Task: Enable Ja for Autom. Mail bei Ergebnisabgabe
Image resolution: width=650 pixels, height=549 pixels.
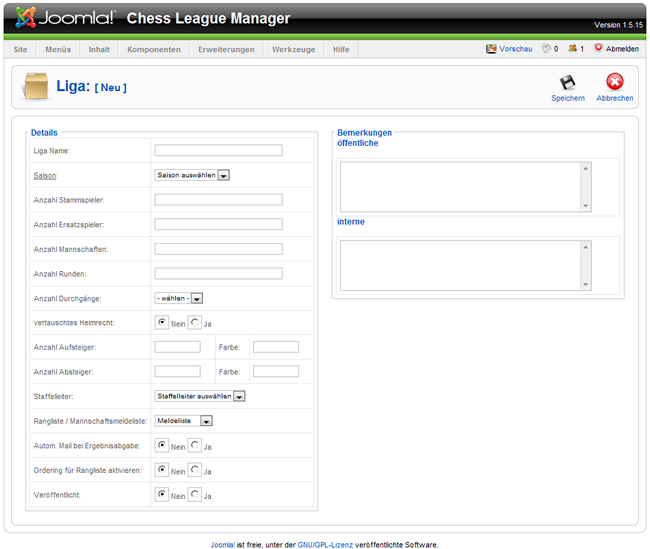Action: click(195, 445)
